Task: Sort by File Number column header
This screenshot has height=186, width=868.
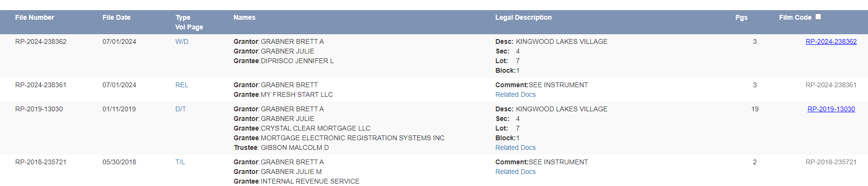Action: click(35, 17)
